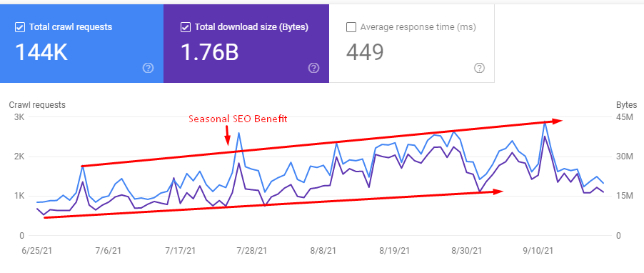
Task: Enable Average response time (ms) checkbox
Action: click(x=351, y=28)
